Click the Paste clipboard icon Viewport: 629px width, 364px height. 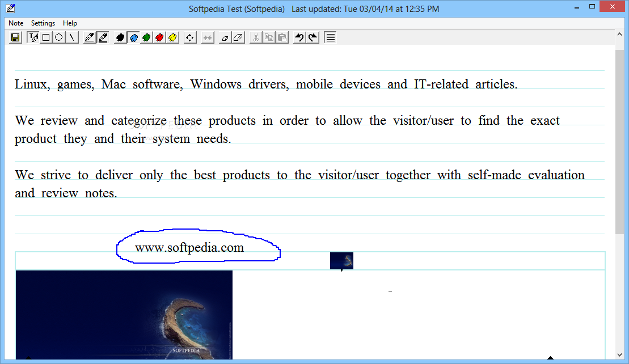point(282,37)
